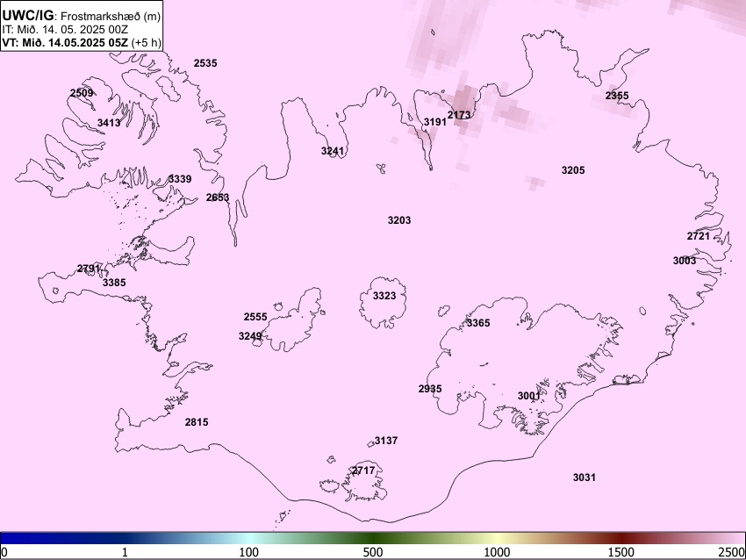746x560 pixels.
Task: Click the 3241 value label
Action: (x=333, y=151)
